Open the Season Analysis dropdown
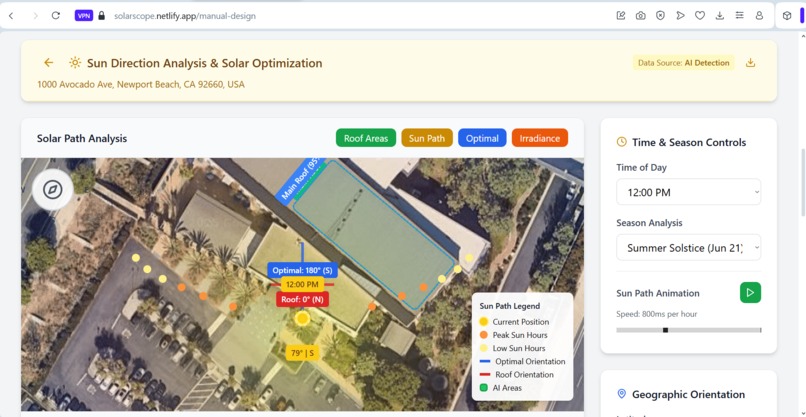The width and height of the screenshot is (806, 417). tap(688, 248)
